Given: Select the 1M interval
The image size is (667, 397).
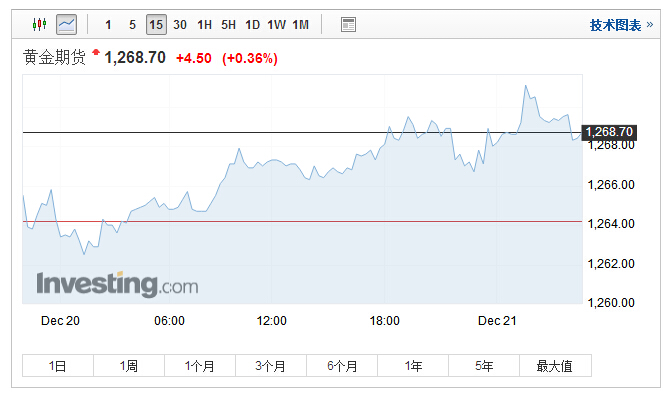Looking at the screenshot, I should [x=300, y=25].
